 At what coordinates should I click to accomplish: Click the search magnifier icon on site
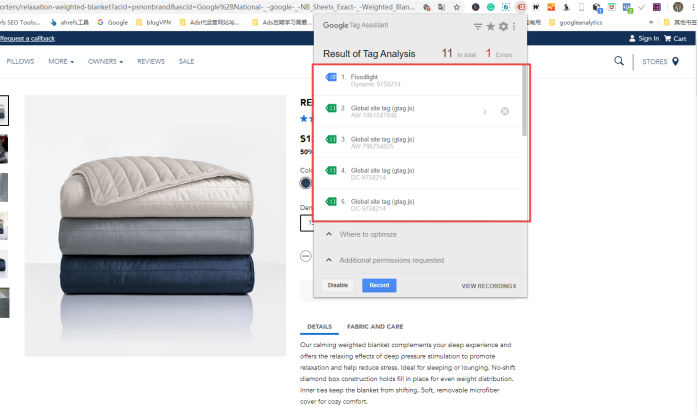(x=619, y=61)
